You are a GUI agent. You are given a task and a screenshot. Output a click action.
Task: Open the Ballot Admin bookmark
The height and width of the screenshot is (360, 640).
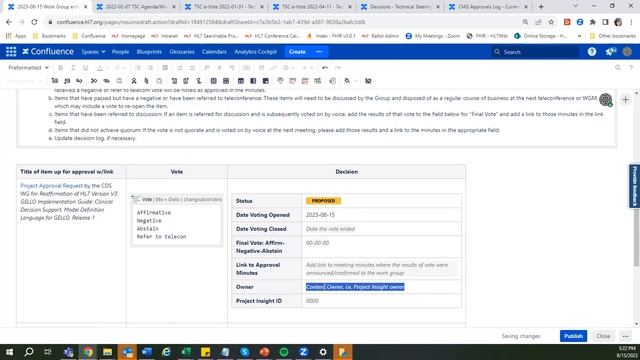point(380,36)
